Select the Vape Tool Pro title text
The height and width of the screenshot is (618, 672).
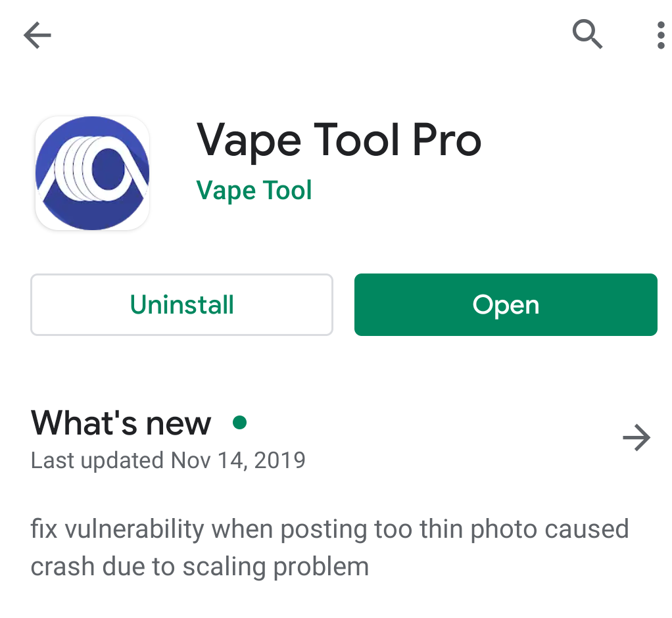[x=339, y=140]
